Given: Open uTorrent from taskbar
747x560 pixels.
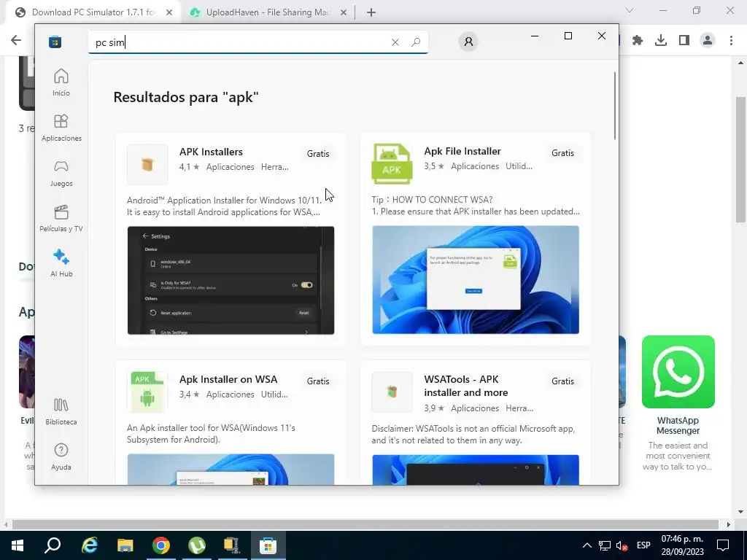Looking at the screenshot, I should coord(197,545).
